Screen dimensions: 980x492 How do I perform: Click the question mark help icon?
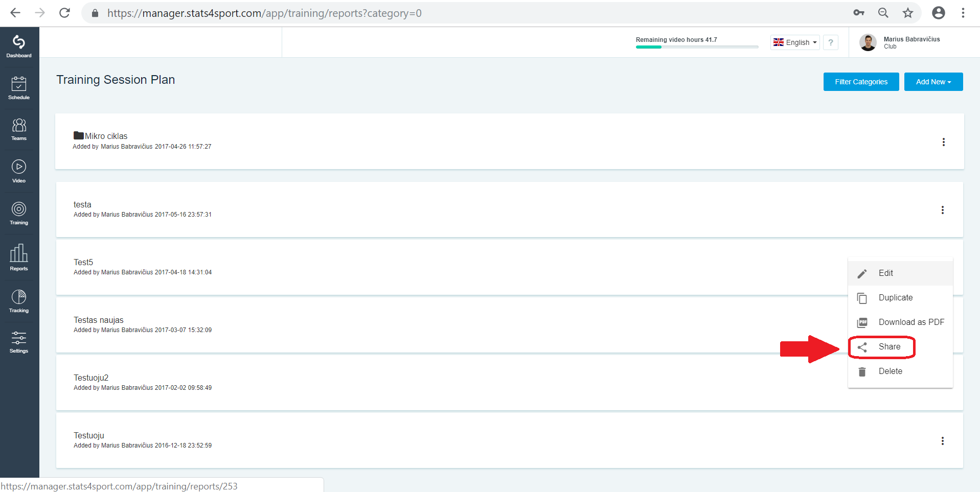[x=831, y=42]
